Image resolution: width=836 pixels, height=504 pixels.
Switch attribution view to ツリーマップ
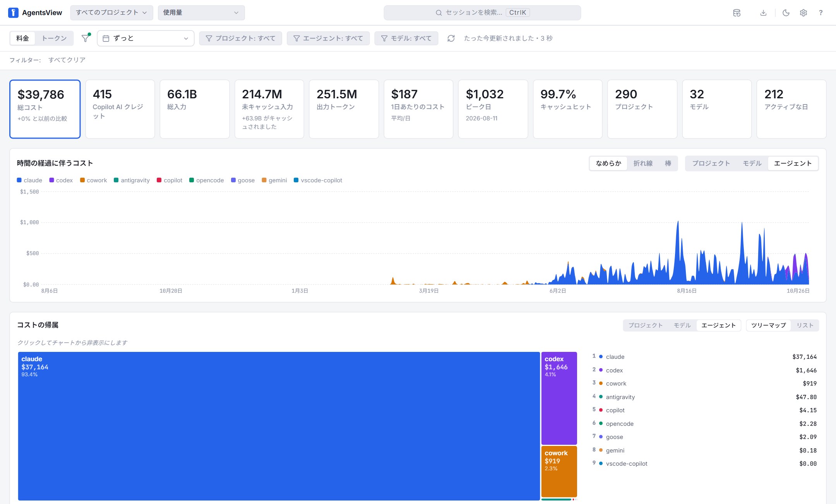click(x=768, y=325)
